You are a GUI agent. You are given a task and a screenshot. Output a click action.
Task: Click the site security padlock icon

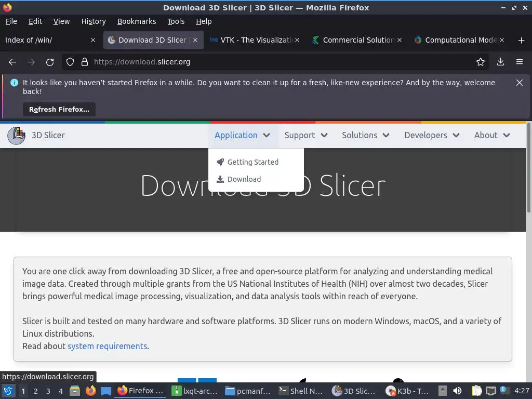click(x=85, y=62)
